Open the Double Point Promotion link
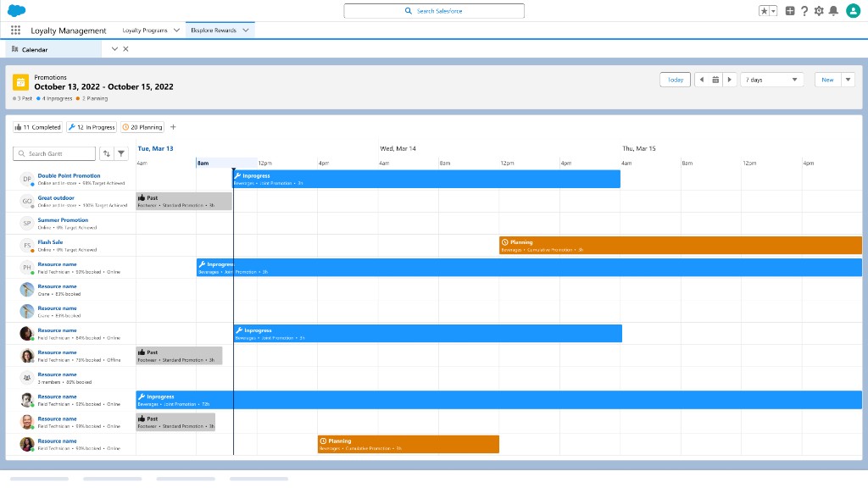 coord(69,175)
